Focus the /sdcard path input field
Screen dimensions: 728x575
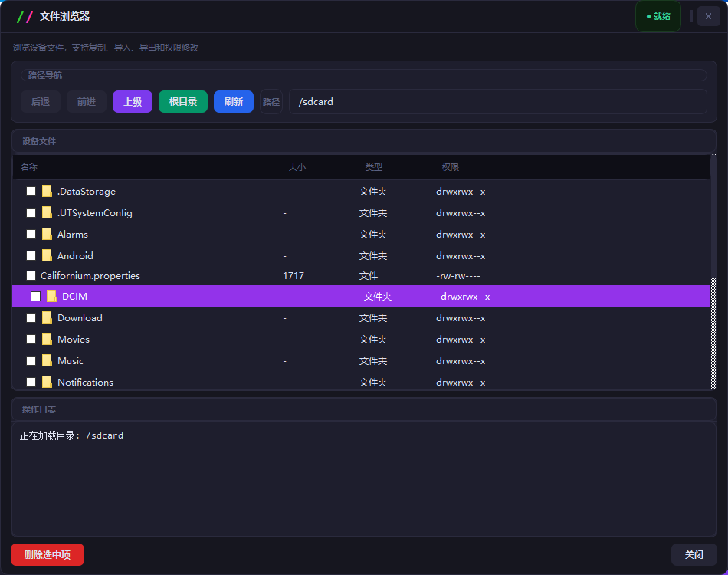[497, 102]
